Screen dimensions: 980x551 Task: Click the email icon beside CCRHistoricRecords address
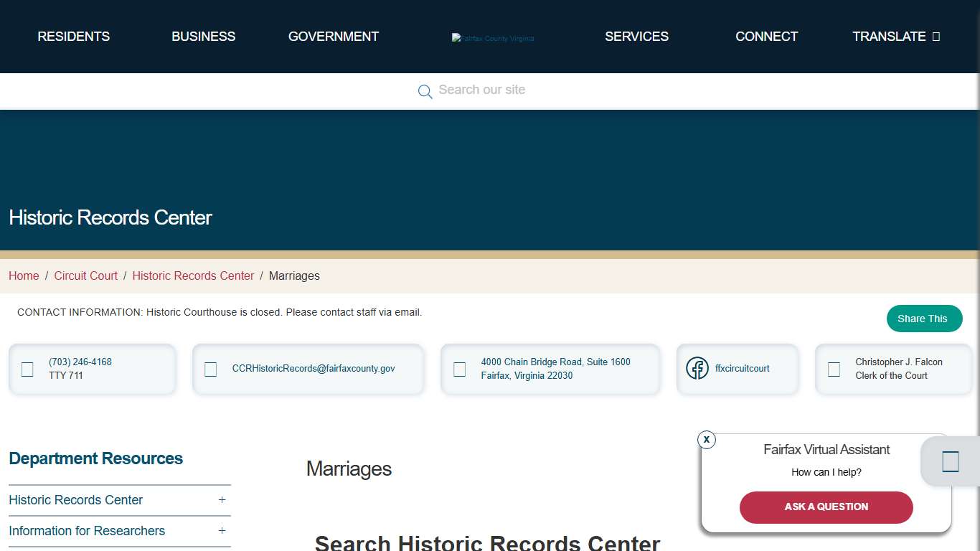211,369
